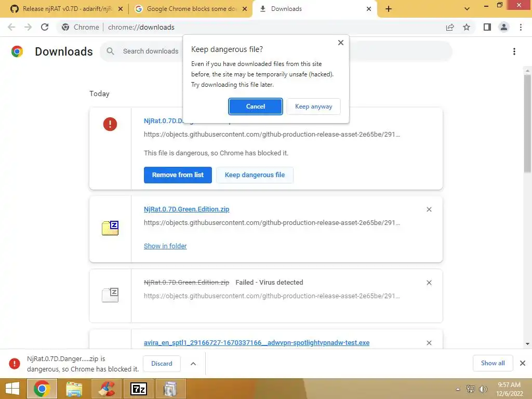This screenshot has height=399, width=532.
Task: Close the njRAT GitHub tab
Action: pyautogui.click(x=121, y=9)
